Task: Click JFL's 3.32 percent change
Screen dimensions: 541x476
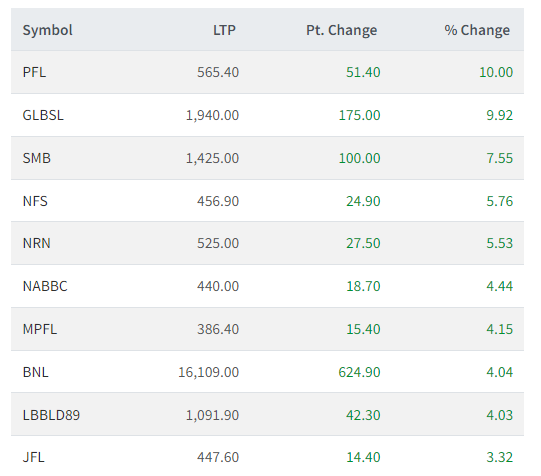Action: click(x=499, y=457)
